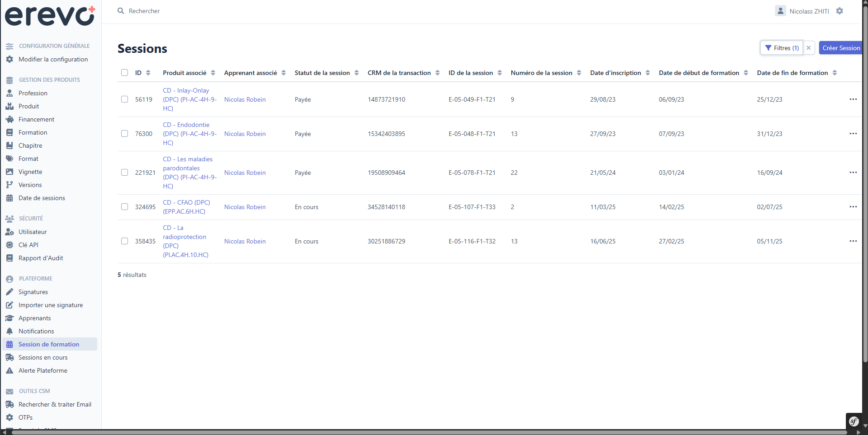This screenshot has height=435, width=868.
Task: Click the OTPs gear icon
Action: pyautogui.click(x=9, y=417)
